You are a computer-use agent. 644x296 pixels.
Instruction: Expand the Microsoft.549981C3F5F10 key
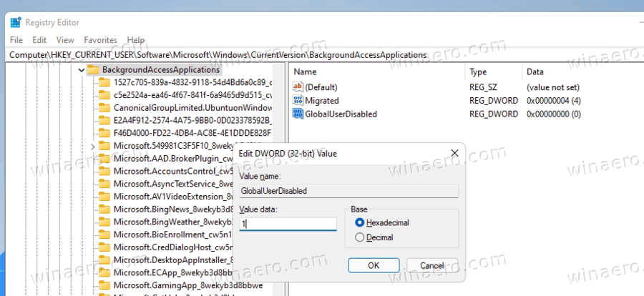pos(93,146)
